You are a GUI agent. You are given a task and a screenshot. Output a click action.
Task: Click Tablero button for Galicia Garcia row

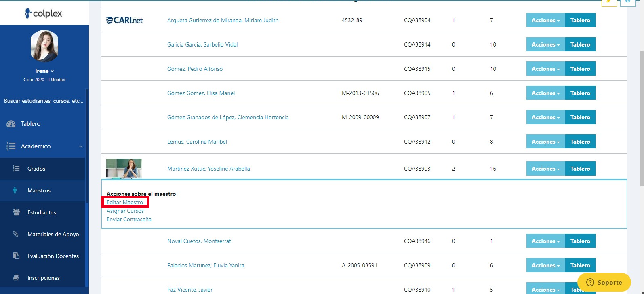[580, 44]
